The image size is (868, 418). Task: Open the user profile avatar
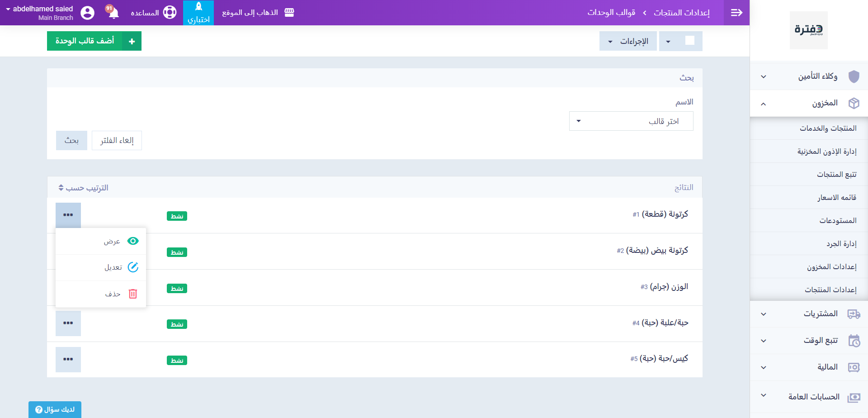(87, 13)
